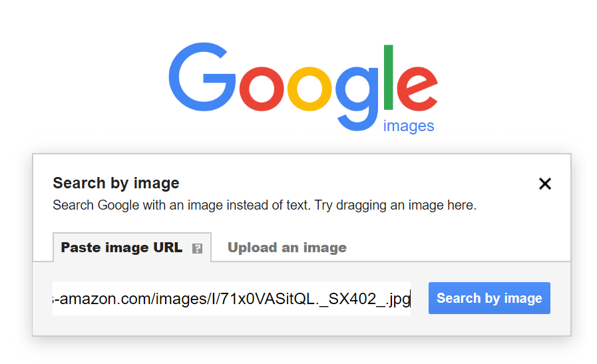Screen dimensions: 597x364
Task: Click the help icon beside Paste image URL
Action: tap(197, 249)
